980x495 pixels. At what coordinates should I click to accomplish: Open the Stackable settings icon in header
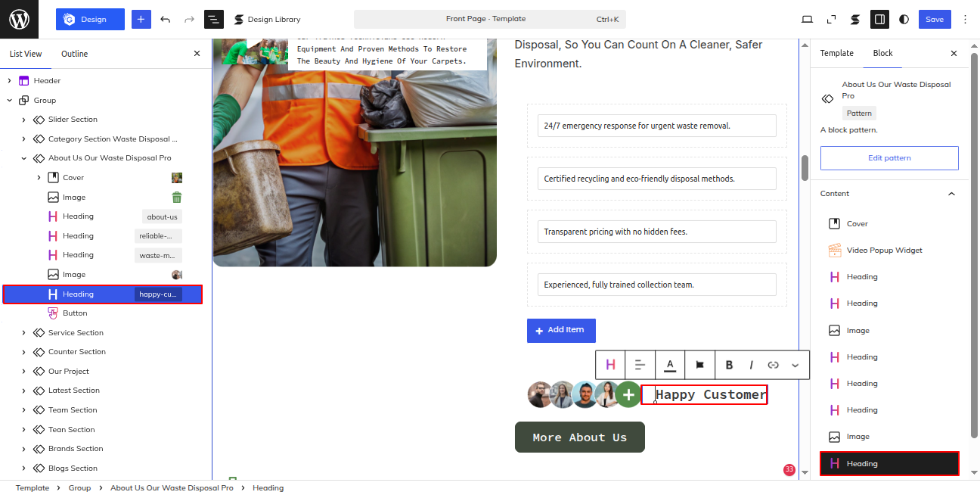point(855,19)
